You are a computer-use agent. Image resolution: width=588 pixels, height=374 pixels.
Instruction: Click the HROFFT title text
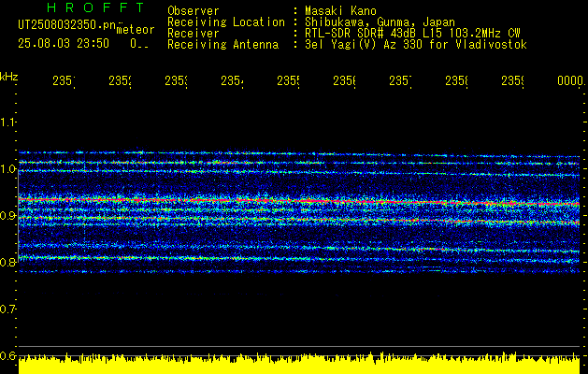[96, 7]
